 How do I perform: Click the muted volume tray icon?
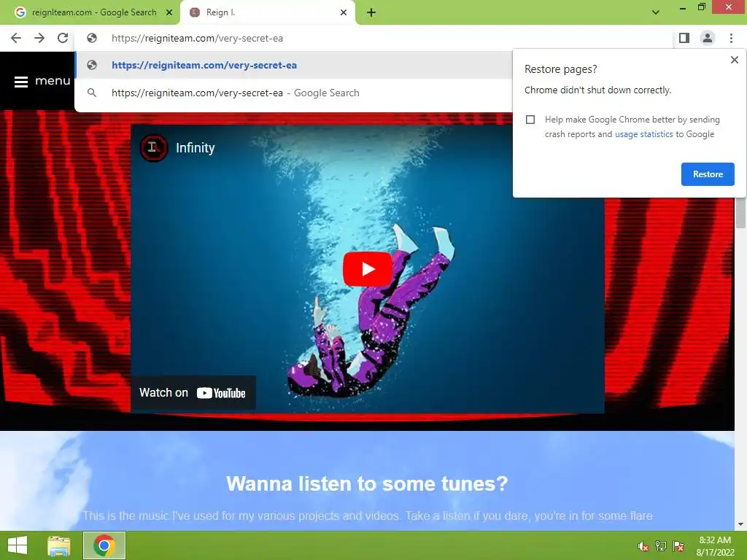point(643,546)
